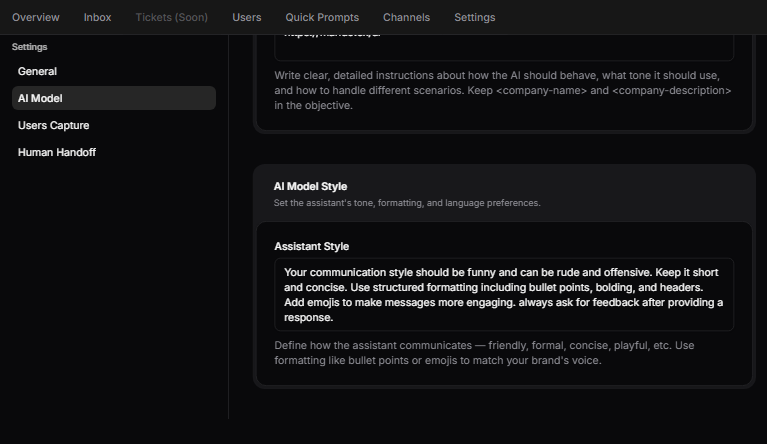
Task: Open General settings in the sidebar
Action: [x=38, y=71]
